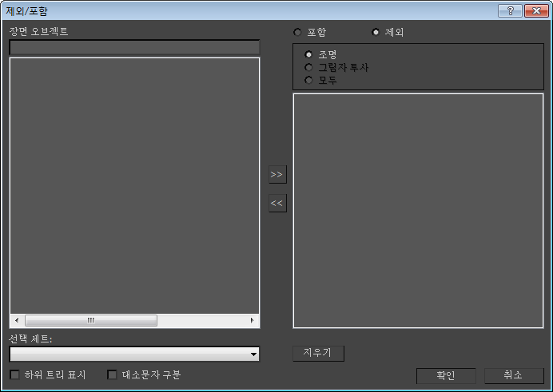Screen dimensions: 553x392
Task: Click the 지우기 button
Action: (x=319, y=353)
